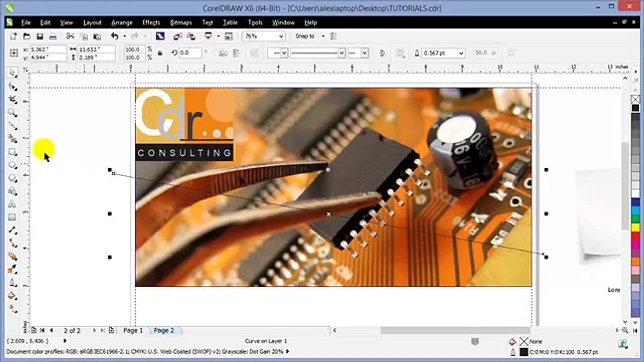Pick the blue swatch in color palette
This screenshot has width=644, height=362.
(x=635, y=202)
